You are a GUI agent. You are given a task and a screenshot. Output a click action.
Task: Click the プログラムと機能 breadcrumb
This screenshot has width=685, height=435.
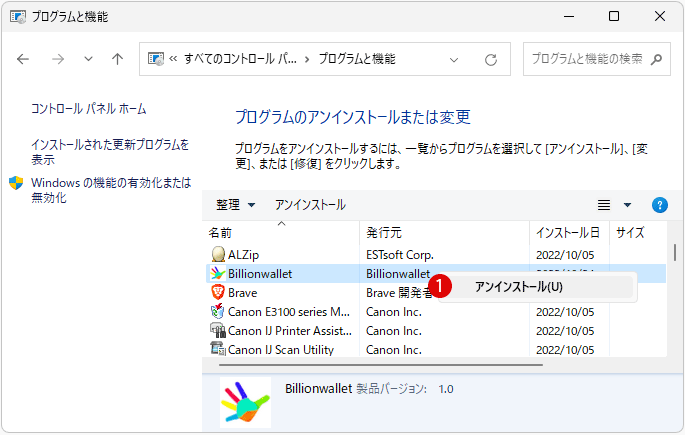click(x=357, y=59)
